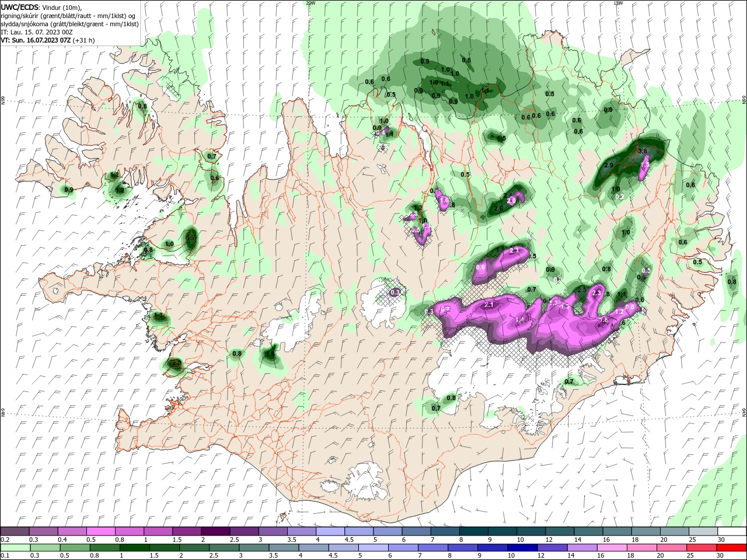Select the gray-green 3 swatch in the rain legend
Image resolution: width=747 pixels, height=560 pixels.
tap(253, 548)
